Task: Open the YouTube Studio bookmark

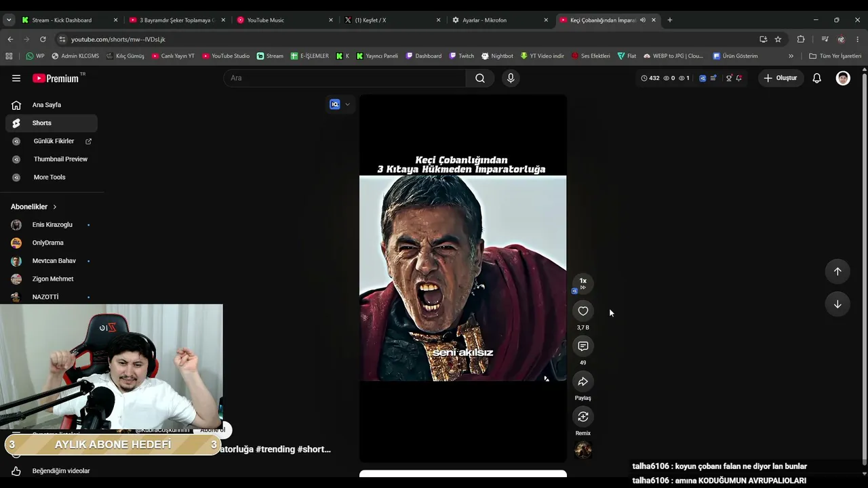Action: [x=226, y=56]
